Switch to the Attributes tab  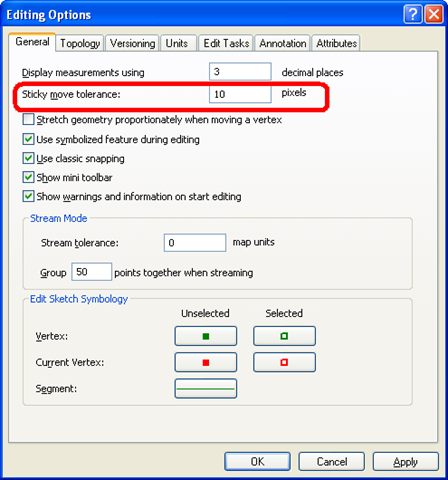click(336, 43)
